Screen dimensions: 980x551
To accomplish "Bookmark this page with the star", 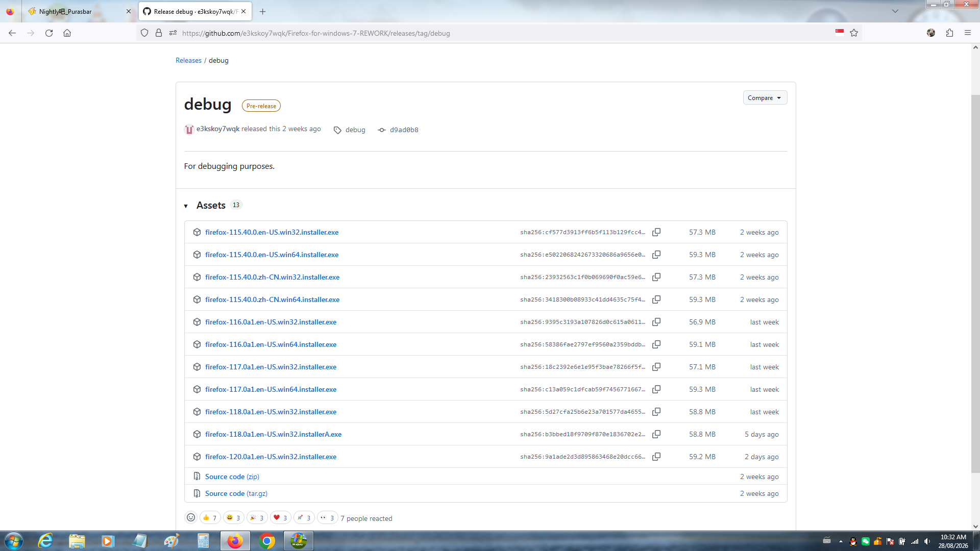I will 854,33.
